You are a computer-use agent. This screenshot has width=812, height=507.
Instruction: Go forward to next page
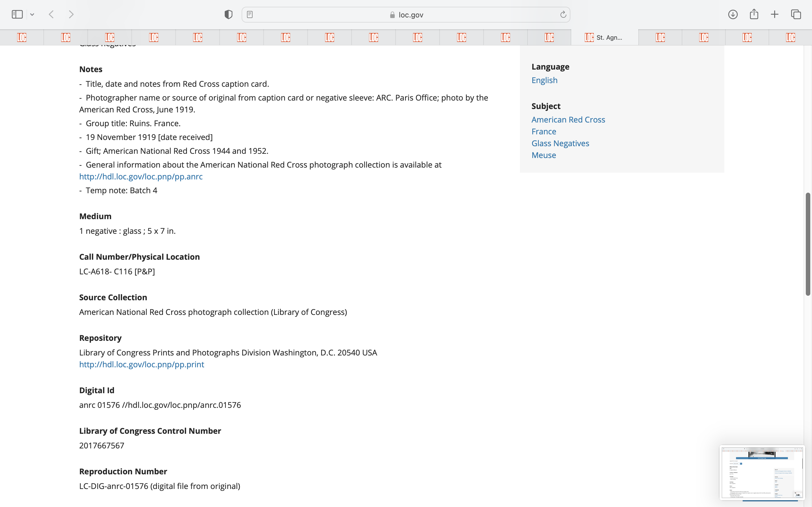click(x=71, y=14)
